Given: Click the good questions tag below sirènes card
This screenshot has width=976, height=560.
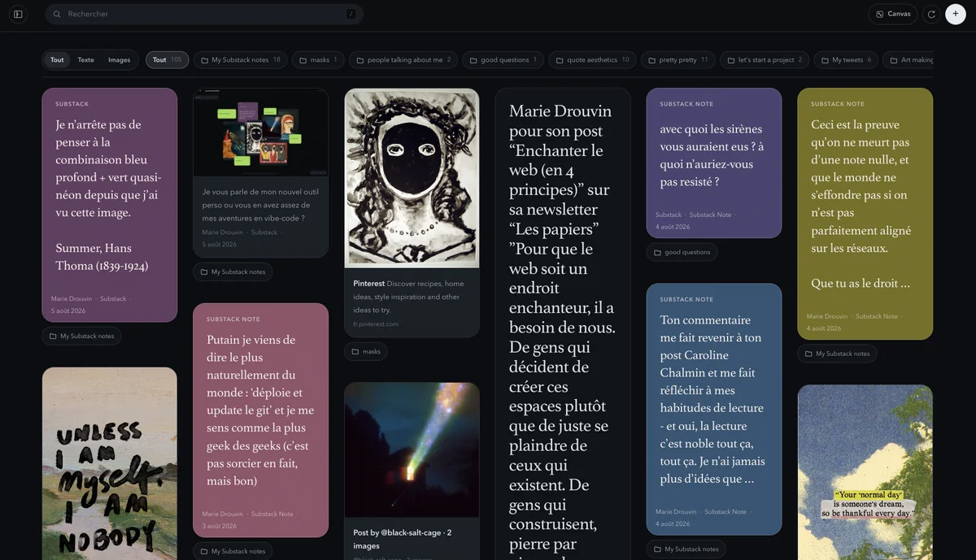Looking at the screenshot, I should click(682, 252).
